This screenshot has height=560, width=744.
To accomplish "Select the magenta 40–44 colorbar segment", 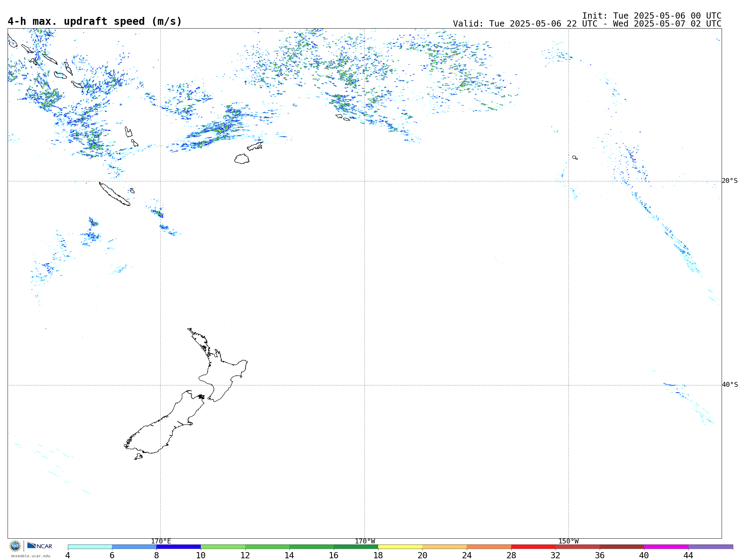I will pyautogui.click(x=666, y=547).
